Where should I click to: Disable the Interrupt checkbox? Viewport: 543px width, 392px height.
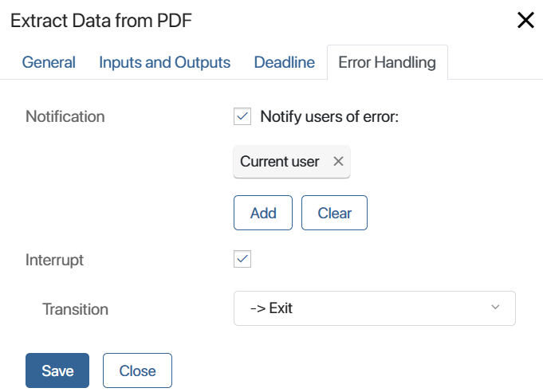tap(242, 259)
